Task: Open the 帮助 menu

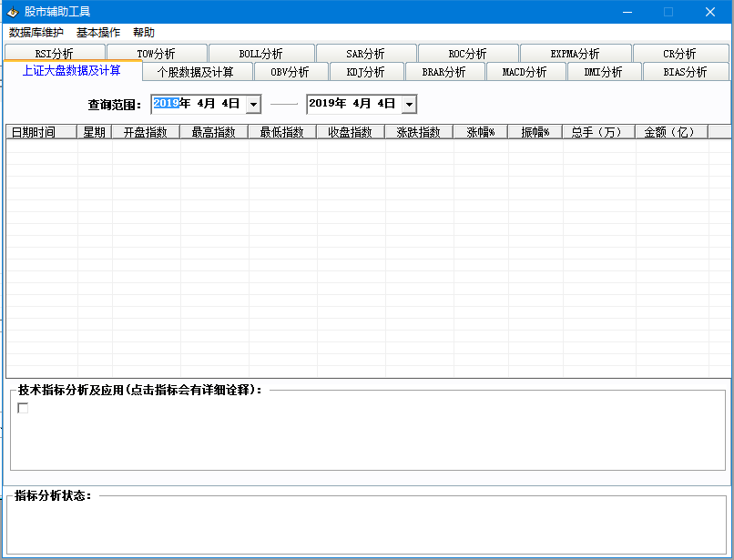Action: point(144,33)
